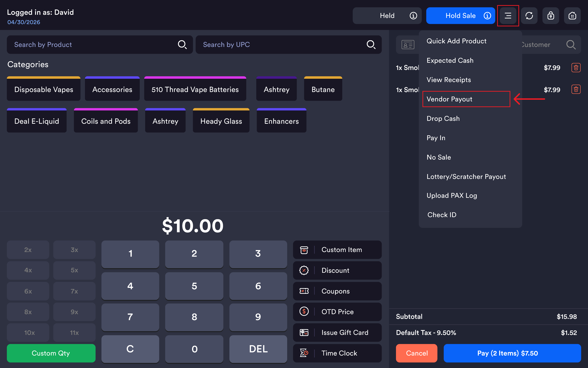The width and height of the screenshot is (588, 368).
Task: Open the Enhancers category
Action: click(282, 121)
